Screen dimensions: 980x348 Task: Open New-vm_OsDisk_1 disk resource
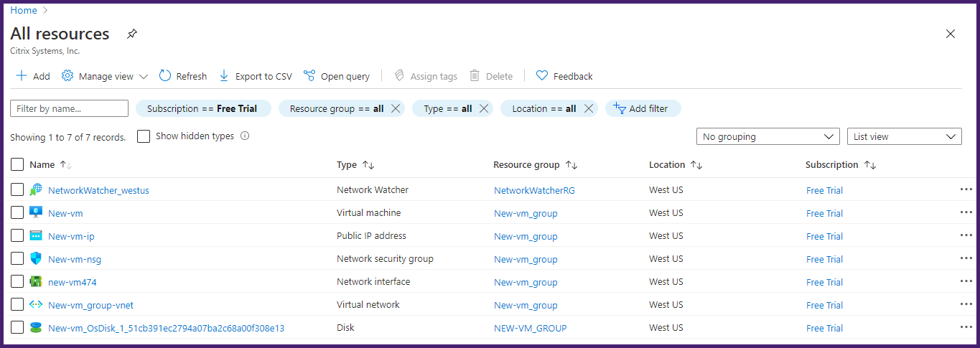(x=166, y=328)
